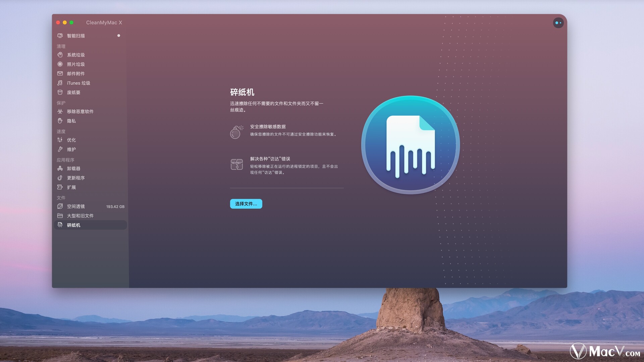Click the iTunes Junk music note icon

pos(60,83)
